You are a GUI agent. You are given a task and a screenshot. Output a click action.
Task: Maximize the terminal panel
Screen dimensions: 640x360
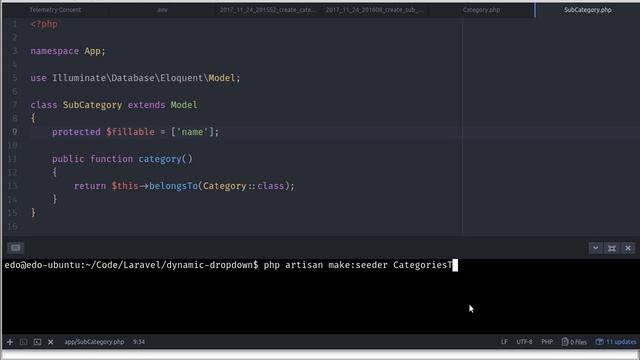pyautogui.click(x=611, y=248)
